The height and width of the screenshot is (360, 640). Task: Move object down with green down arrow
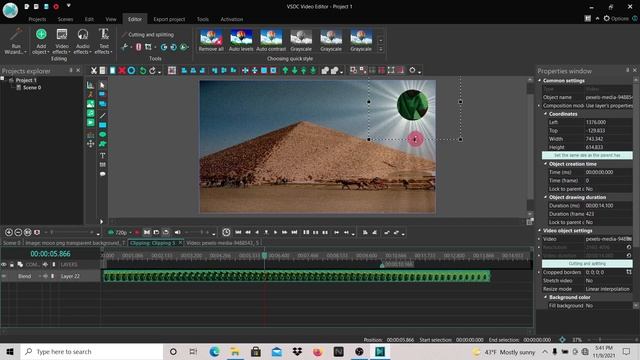(x=294, y=71)
